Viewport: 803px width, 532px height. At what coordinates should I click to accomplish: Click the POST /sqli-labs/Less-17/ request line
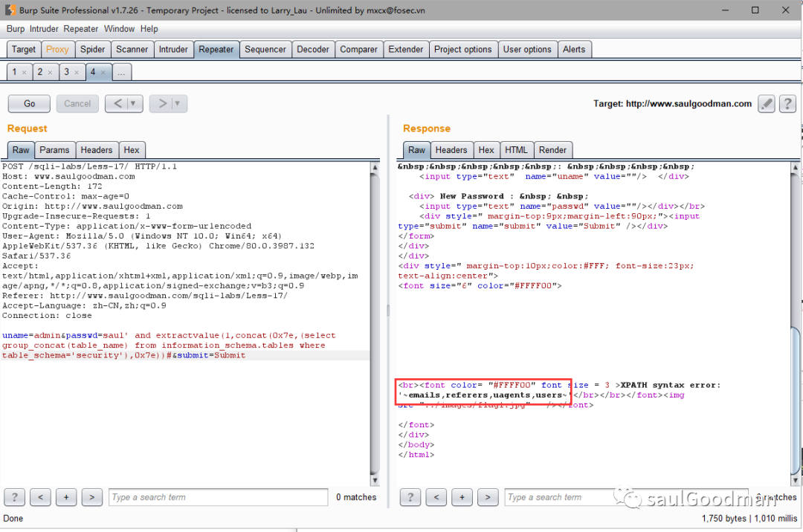pyautogui.click(x=90, y=166)
